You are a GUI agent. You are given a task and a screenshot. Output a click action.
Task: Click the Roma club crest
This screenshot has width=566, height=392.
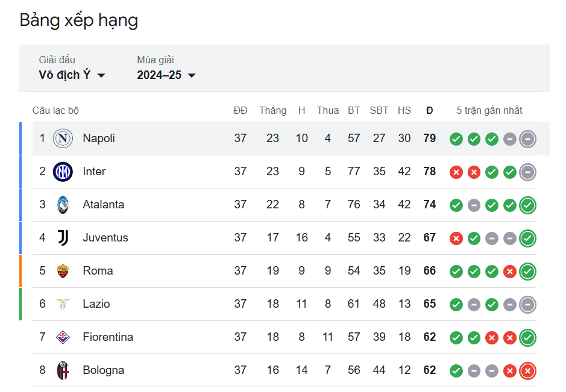63,271
